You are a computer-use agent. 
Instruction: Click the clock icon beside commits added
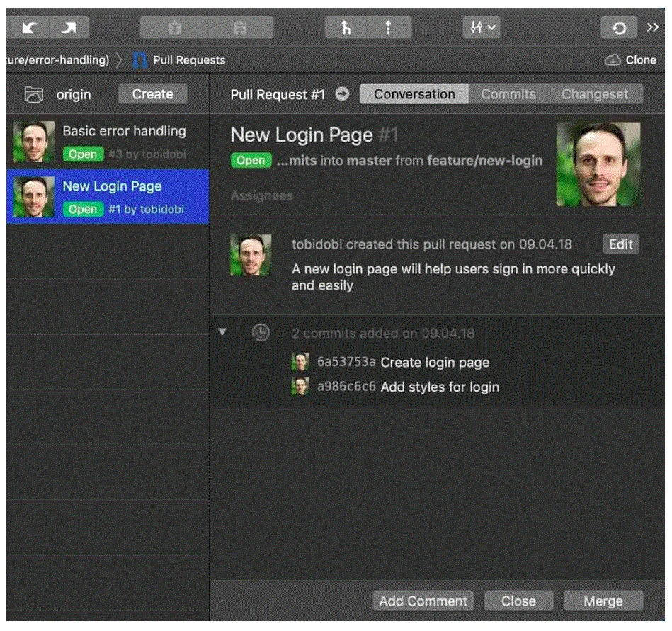261,332
